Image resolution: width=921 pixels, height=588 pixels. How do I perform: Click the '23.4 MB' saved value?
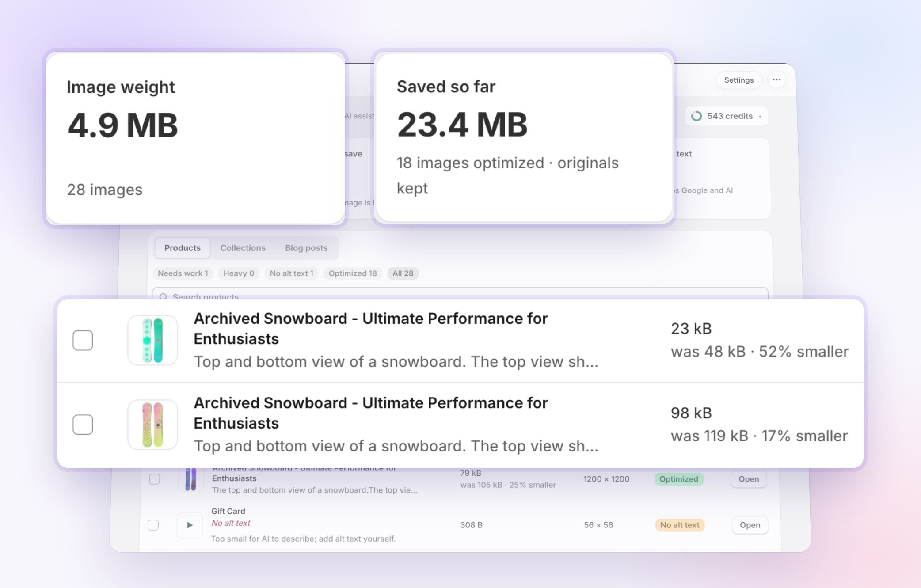(x=462, y=125)
